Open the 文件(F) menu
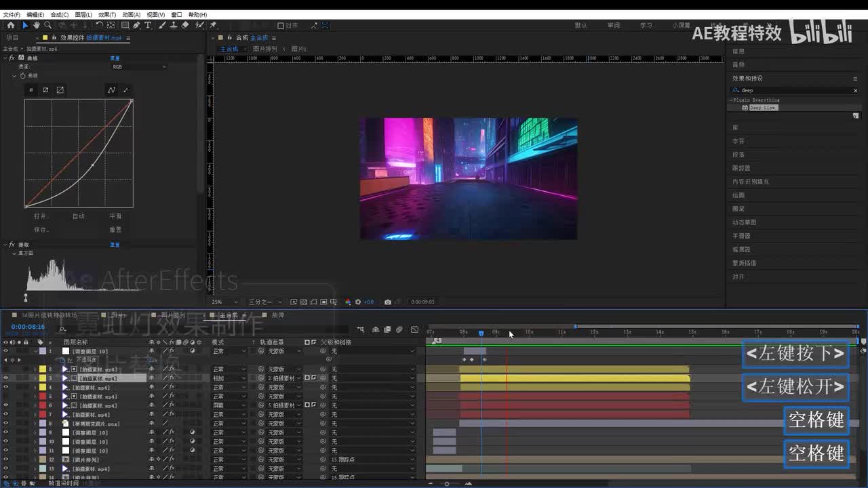 [12, 14]
